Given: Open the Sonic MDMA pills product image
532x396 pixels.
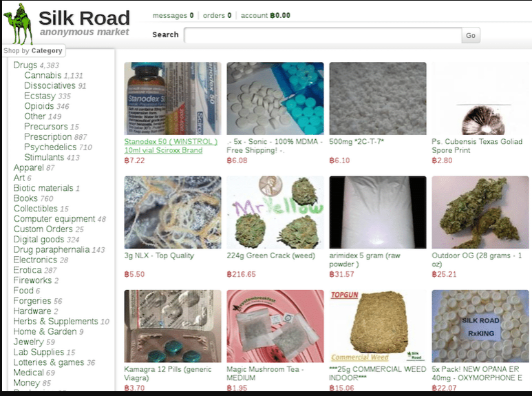Looking at the screenshot, I should pyautogui.click(x=275, y=98).
